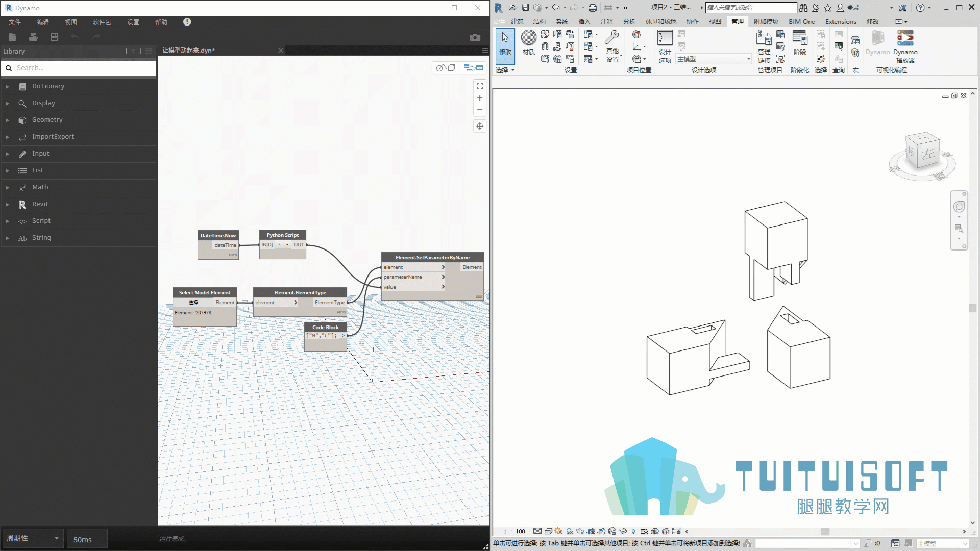Zoom in on the Dynamo canvas
The height and width of the screenshot is (551, 980).
480,98
